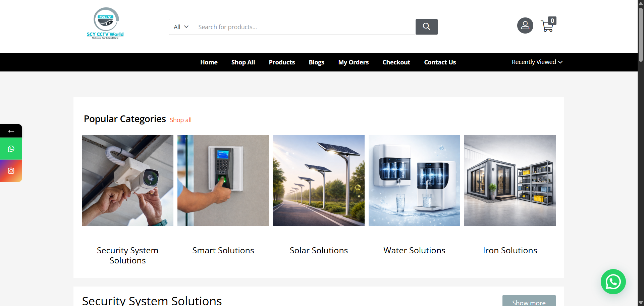The image size is (644, 306).
Task: Click the floating green WhatsApp chat bubble
Action: tap(613, 282)
